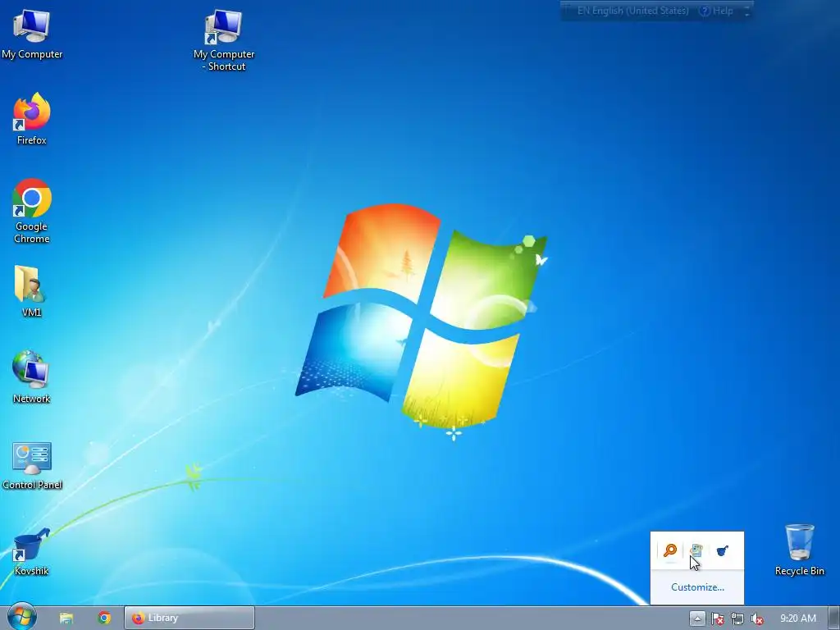
Task: Click the blue Kovshik ladle tray icon
Action: click(723, 550)
